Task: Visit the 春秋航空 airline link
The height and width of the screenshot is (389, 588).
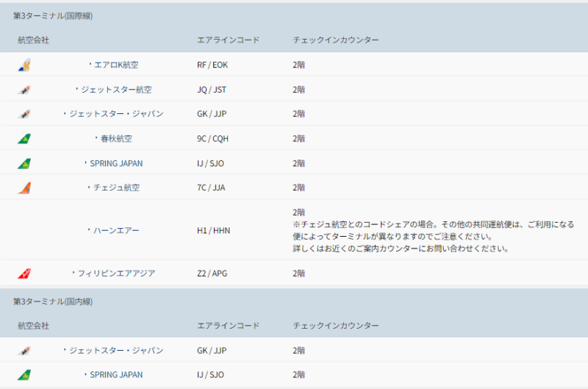Action: click(x=116, y=138)
